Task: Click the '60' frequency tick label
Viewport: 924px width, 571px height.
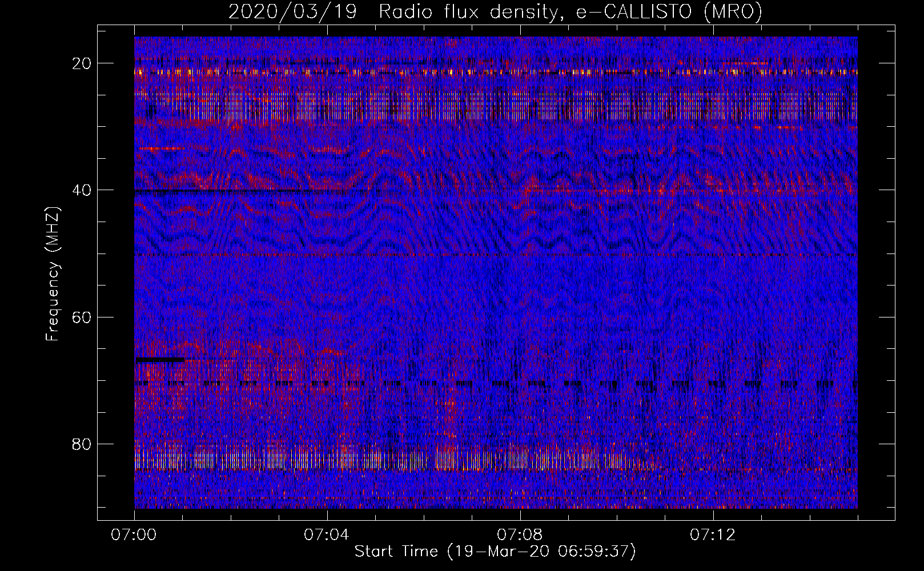Action: 82,317
